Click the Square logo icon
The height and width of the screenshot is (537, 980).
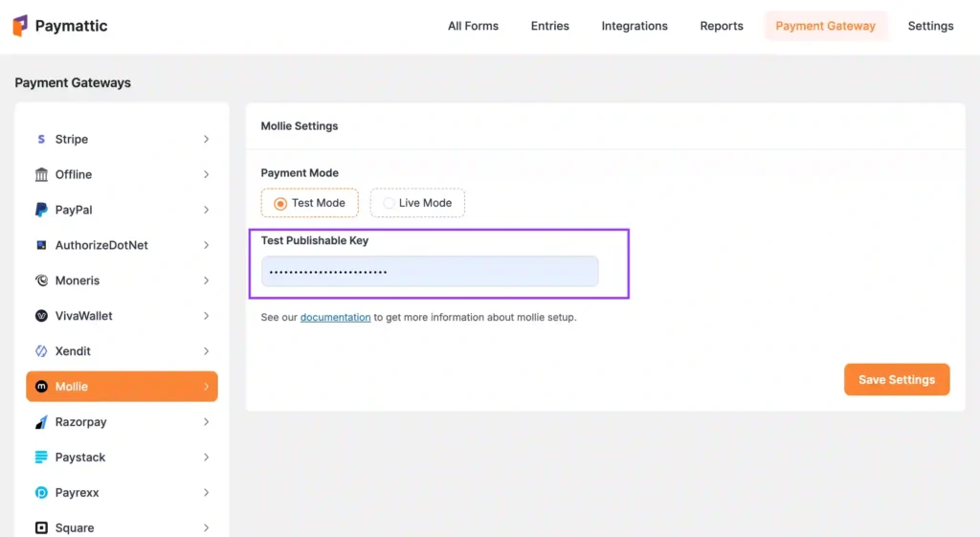(x=41, y=527)
